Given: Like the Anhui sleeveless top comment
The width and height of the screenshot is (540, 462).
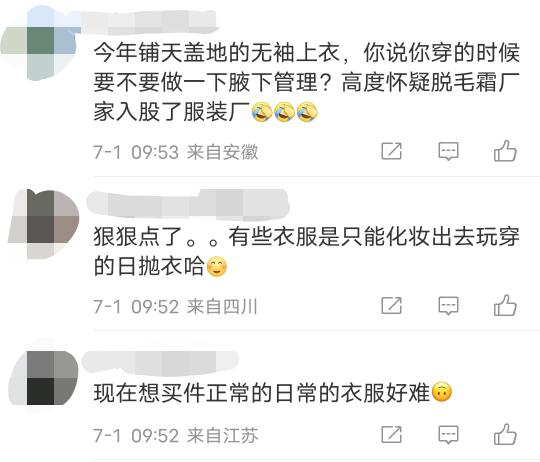Looking at the screenshot, I should (505, 150).
